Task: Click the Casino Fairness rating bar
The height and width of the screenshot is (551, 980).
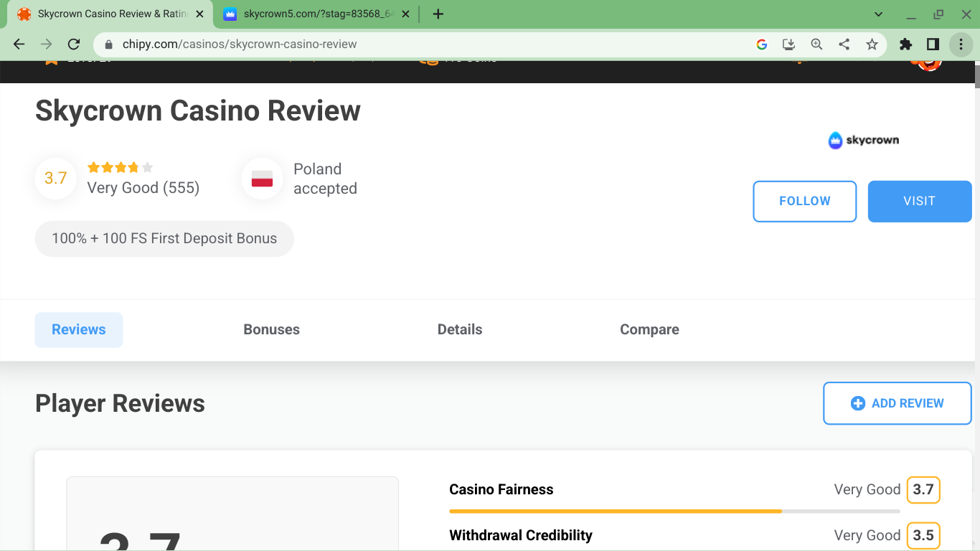Action: pos(674,511)
